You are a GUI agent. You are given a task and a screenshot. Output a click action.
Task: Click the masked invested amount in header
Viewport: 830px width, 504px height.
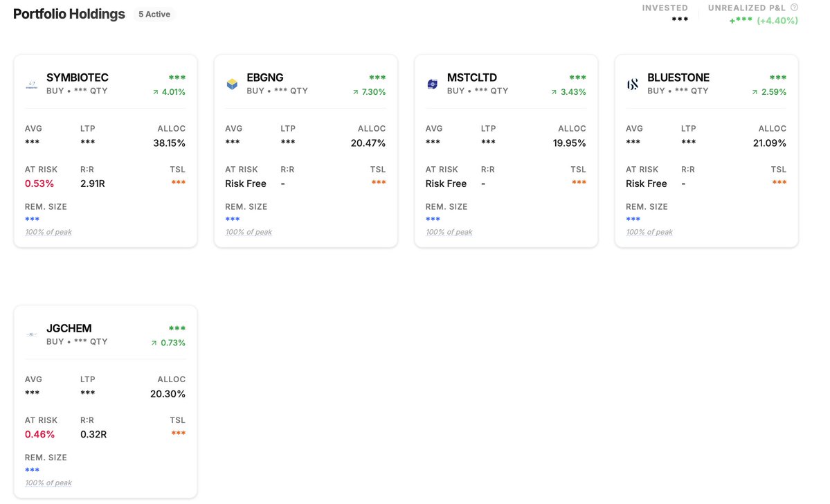click(x=680, y=19)
